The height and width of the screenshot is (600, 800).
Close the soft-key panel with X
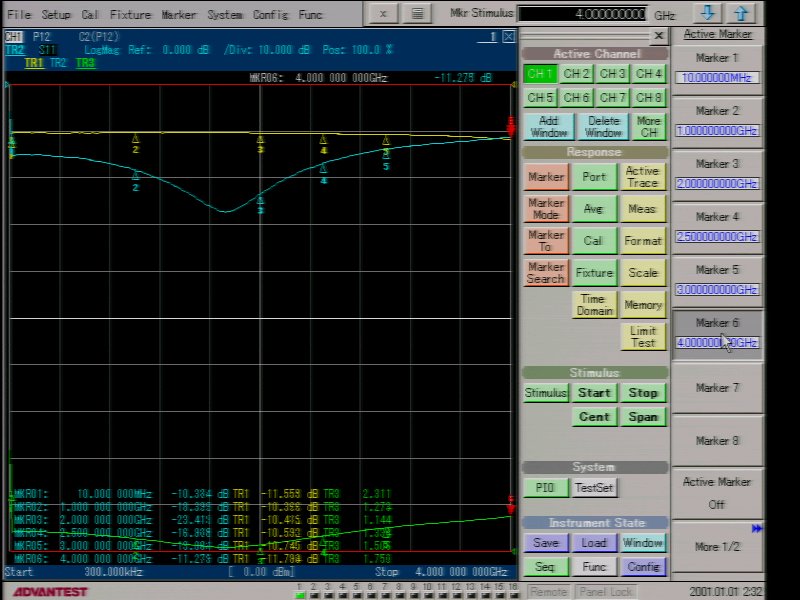[658, 35]
